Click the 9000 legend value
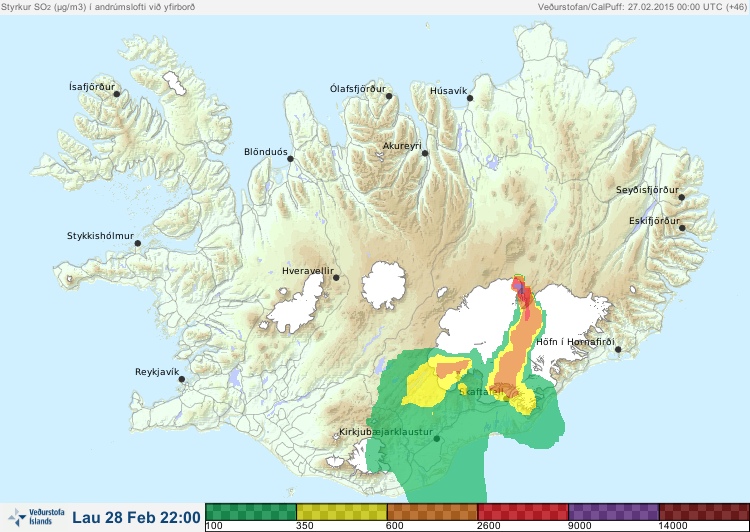 pyautogui.click(x=579, y=526)
